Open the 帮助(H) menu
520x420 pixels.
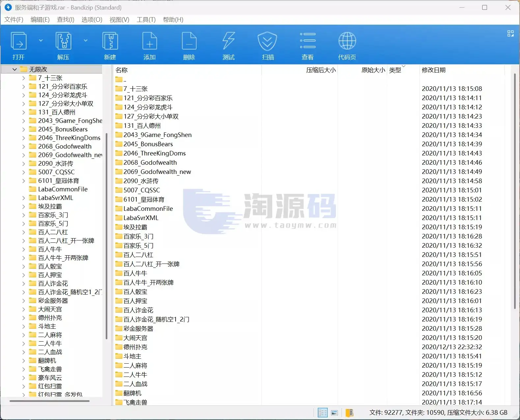(x=173, y=19)
